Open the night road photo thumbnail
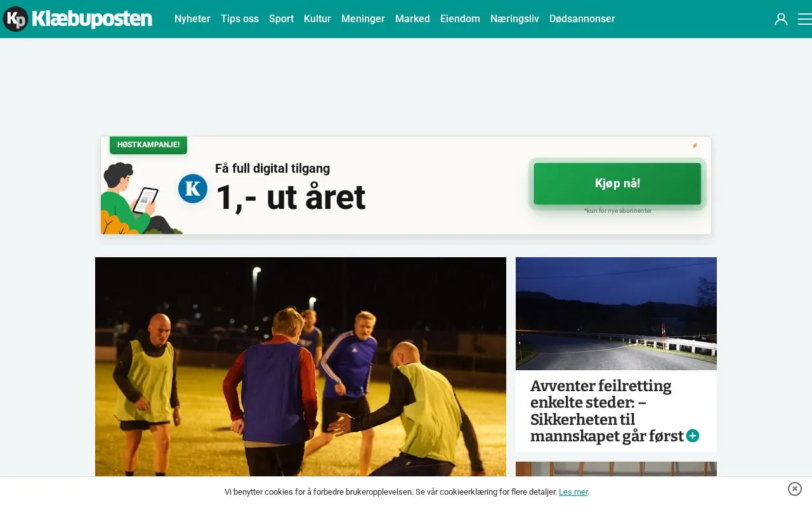This screenshot has height=508, width=812. [x=616, y=314]
